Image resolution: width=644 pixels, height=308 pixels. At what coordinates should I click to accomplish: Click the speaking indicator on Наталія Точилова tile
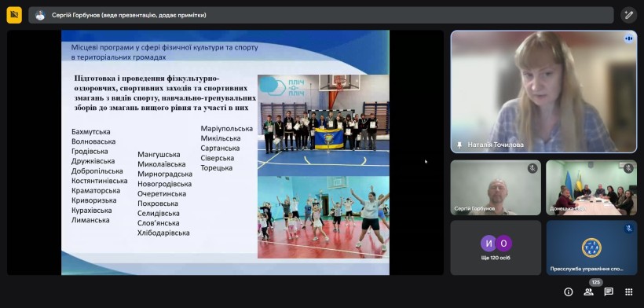point(628,38)
